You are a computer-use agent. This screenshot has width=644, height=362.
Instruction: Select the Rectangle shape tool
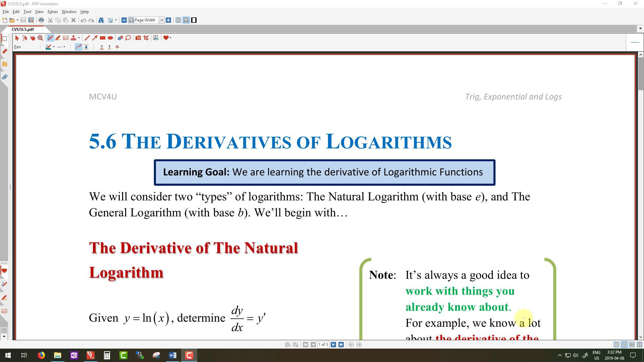103,38
